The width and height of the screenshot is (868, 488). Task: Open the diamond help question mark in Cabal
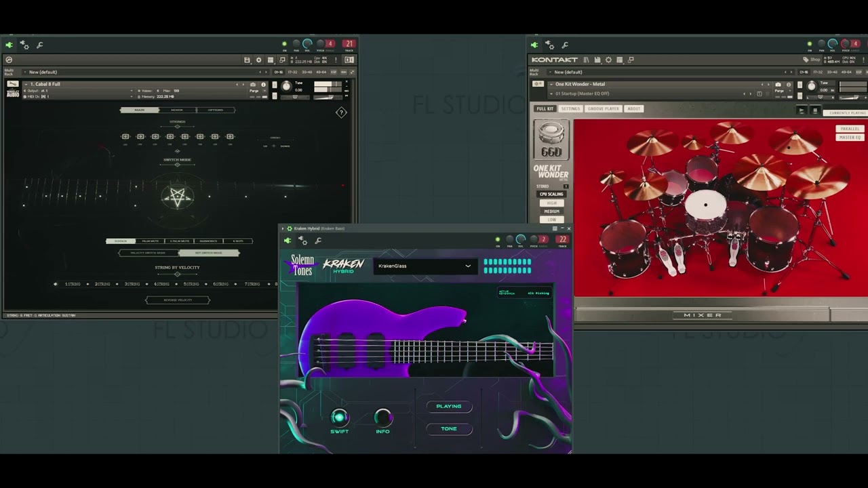coord(341,113)
